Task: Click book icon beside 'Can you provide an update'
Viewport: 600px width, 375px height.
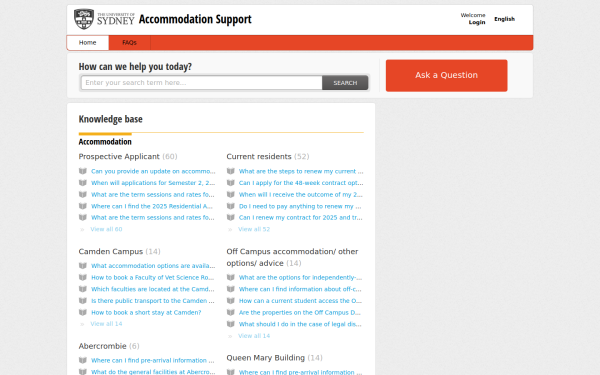Action: coord(83,171)
